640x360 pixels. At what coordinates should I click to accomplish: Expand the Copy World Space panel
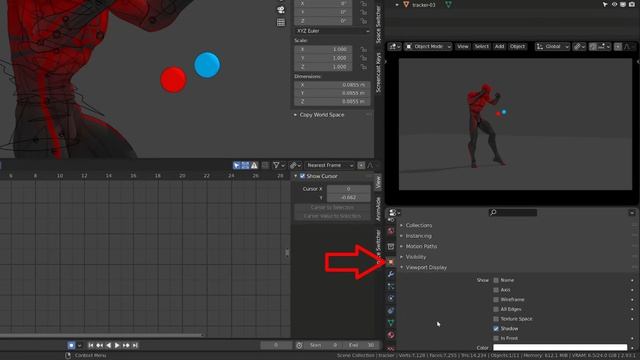point(322,115)
